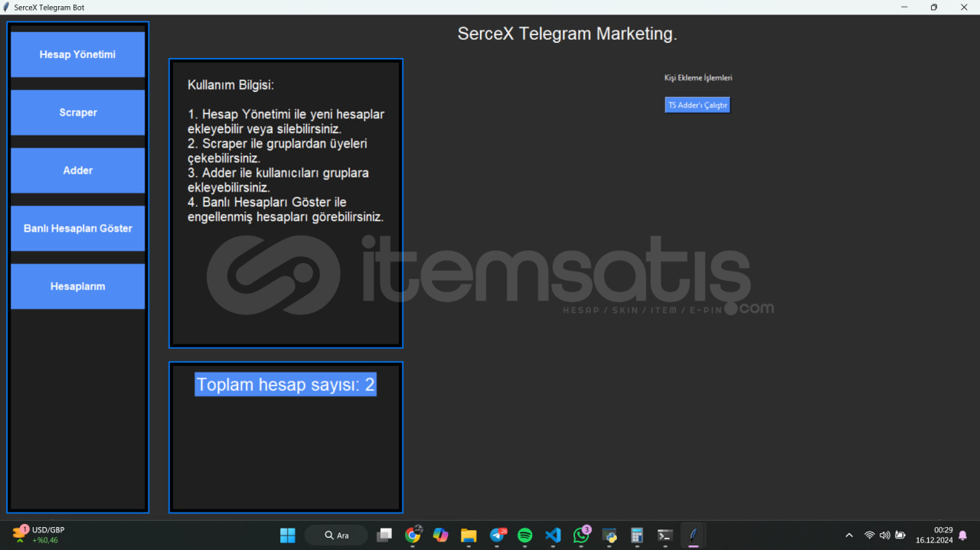This screenshot has width=980, height=550.
Task: Click the Kişi Ekleme İşlemleri label
Action: pos(698,78)
